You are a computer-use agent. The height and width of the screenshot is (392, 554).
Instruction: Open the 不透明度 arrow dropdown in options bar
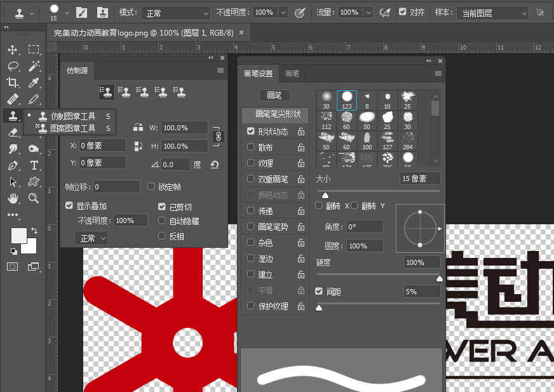point(283,13)
